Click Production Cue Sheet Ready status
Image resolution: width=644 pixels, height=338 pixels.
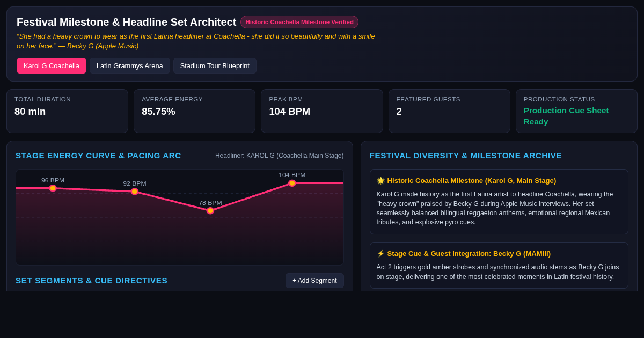coord(566,116)
